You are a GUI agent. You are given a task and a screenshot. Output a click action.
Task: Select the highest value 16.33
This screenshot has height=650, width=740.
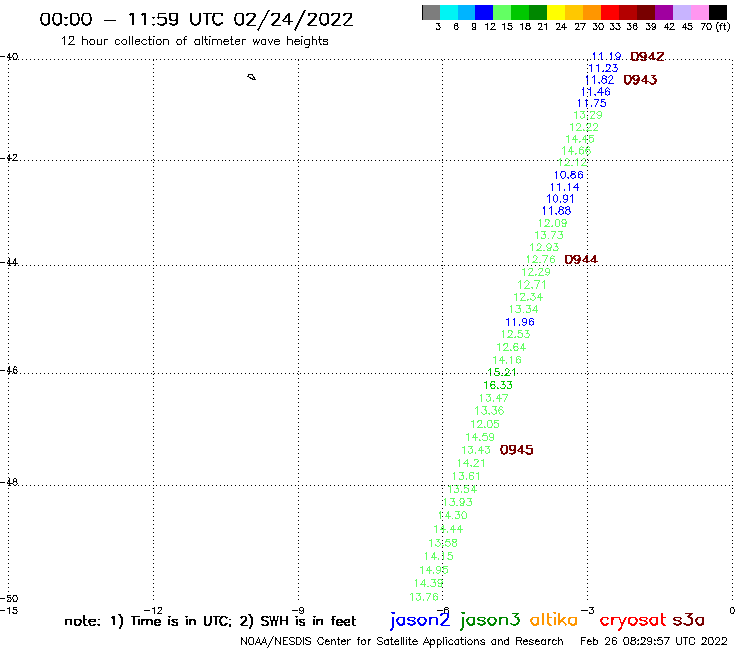[498, 385]
